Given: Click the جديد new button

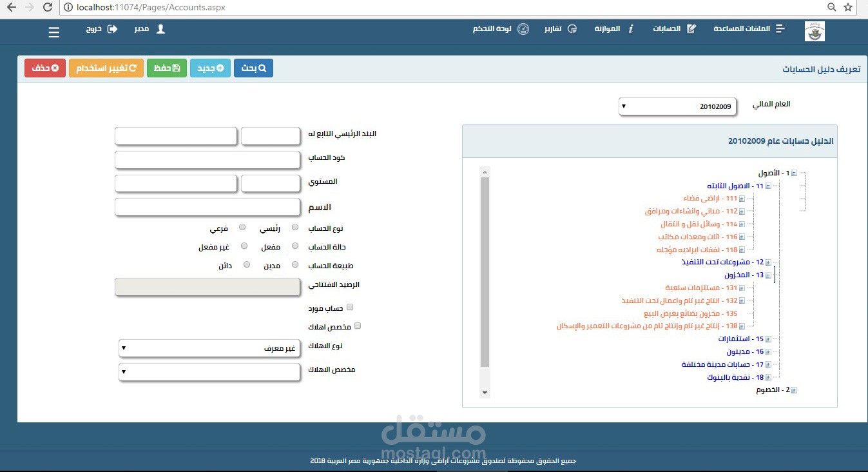Looking at the screenshot, I should click(x=210, y=68).
